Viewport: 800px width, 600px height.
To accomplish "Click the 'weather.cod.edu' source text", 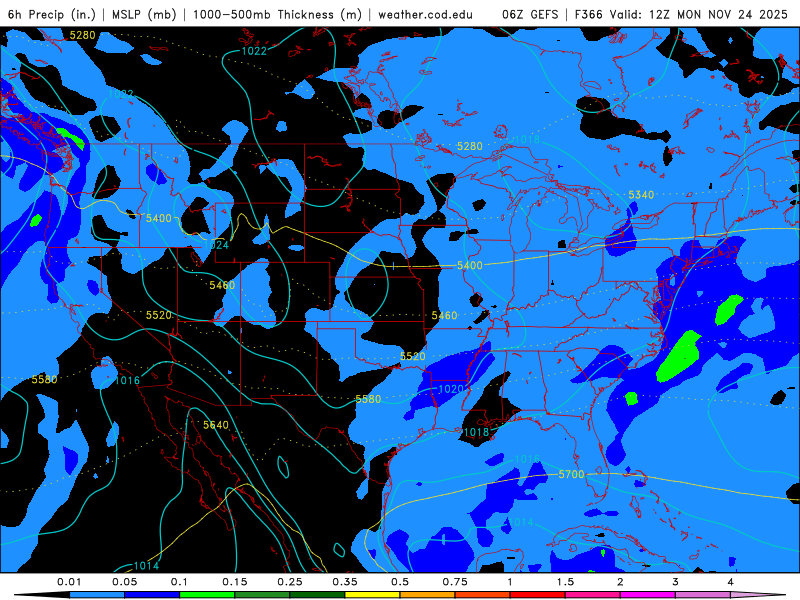I will coord(425,14).
